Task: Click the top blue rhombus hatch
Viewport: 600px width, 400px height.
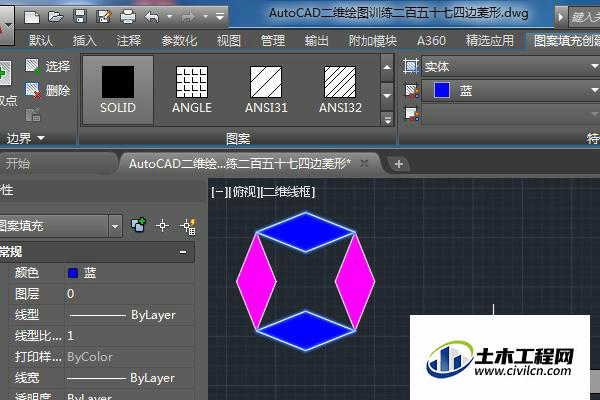Action: point(306,232)
